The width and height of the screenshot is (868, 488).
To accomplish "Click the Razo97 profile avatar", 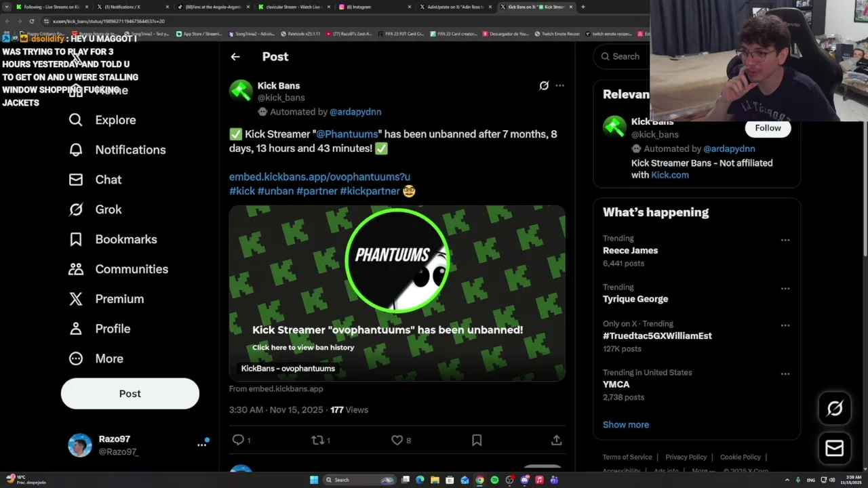I will coord(79,445).
